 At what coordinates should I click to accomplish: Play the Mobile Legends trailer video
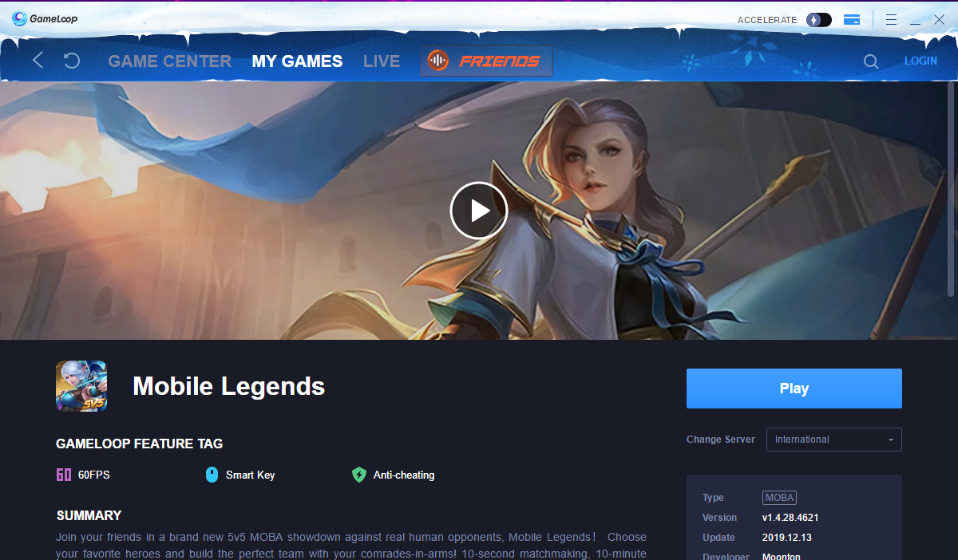tap(479, 211)
